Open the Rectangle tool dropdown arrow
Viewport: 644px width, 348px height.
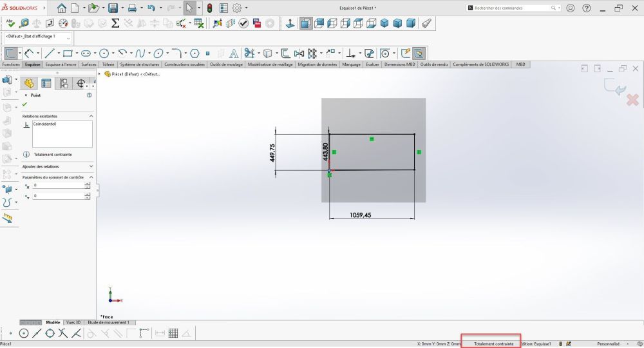click(x=77, y=53)
